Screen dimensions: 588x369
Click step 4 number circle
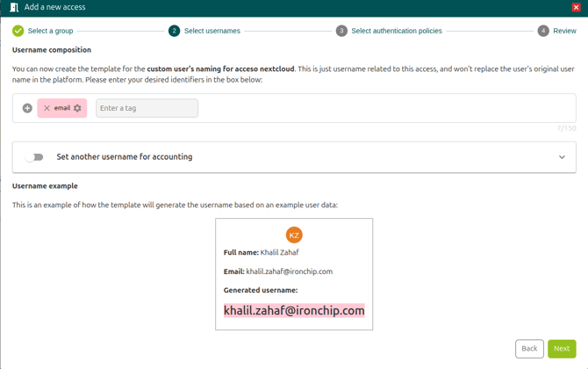pyautogui.click(x=543, y=31)
